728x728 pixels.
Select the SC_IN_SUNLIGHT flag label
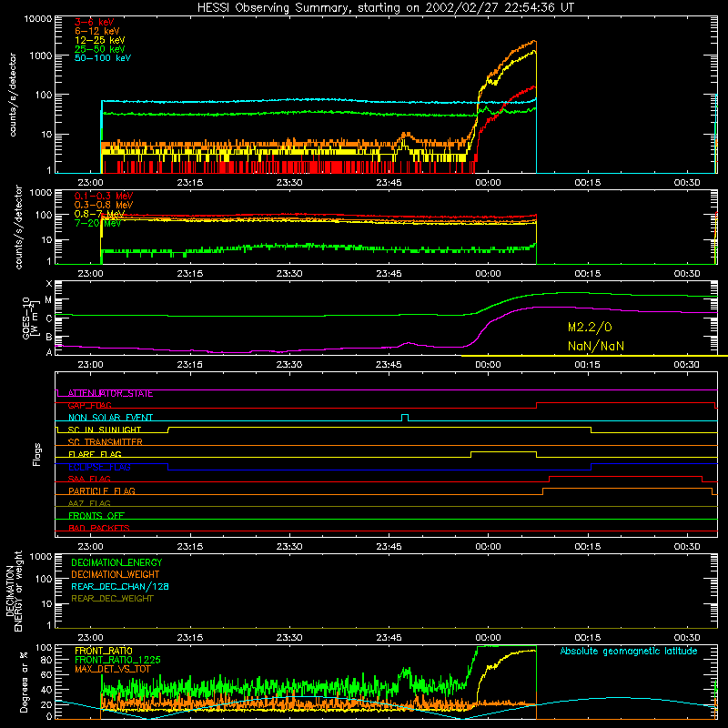[105, 430]
